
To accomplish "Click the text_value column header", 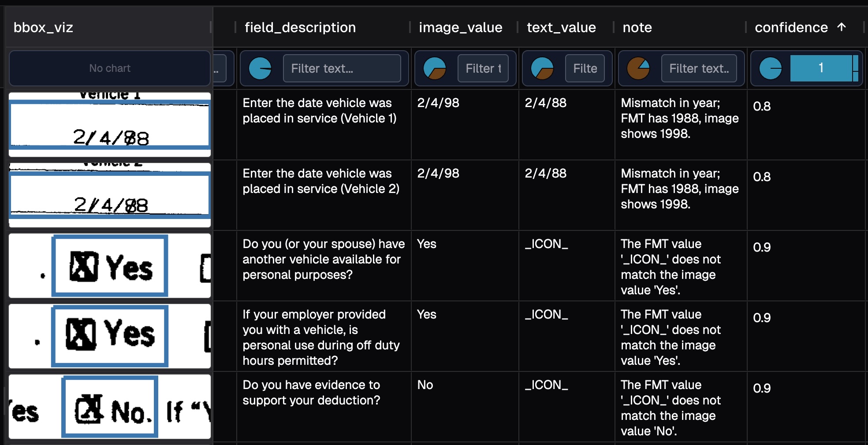I will 561,27.
